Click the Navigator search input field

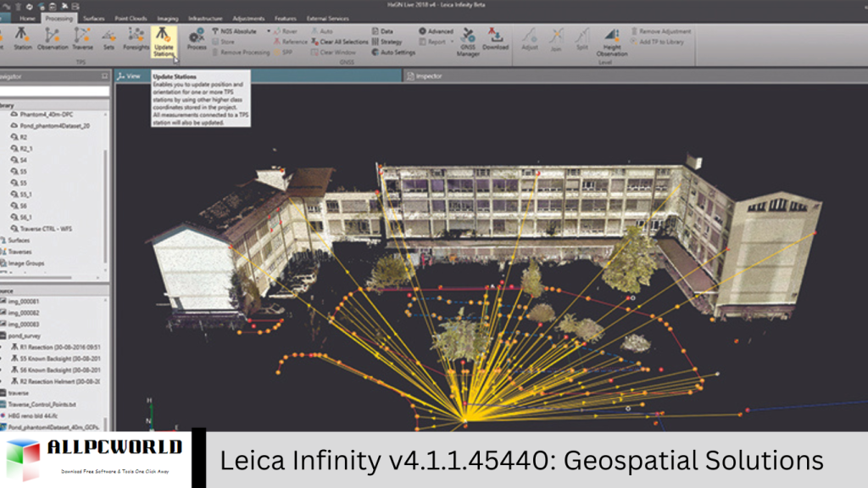54,91
